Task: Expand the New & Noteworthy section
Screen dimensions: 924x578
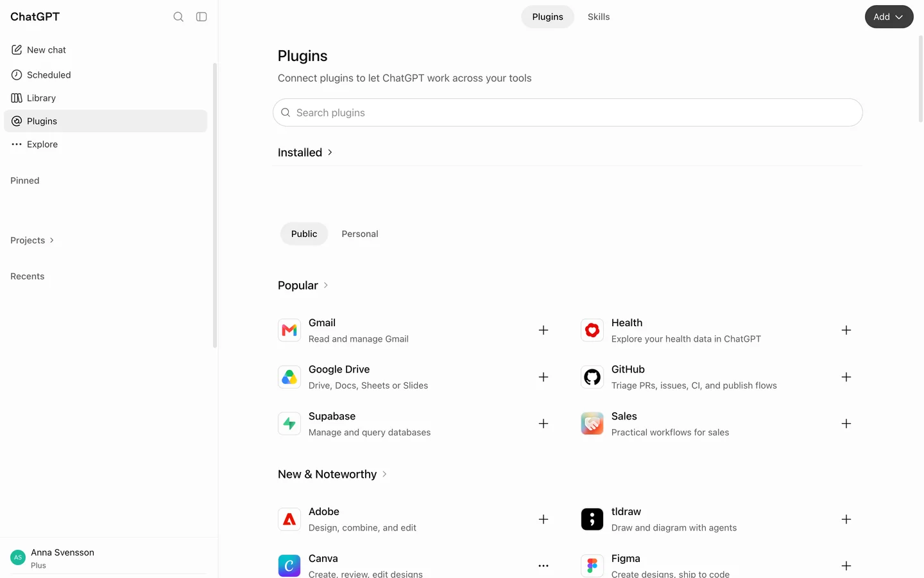Action: pyautogui.click(x=332, y=474)
